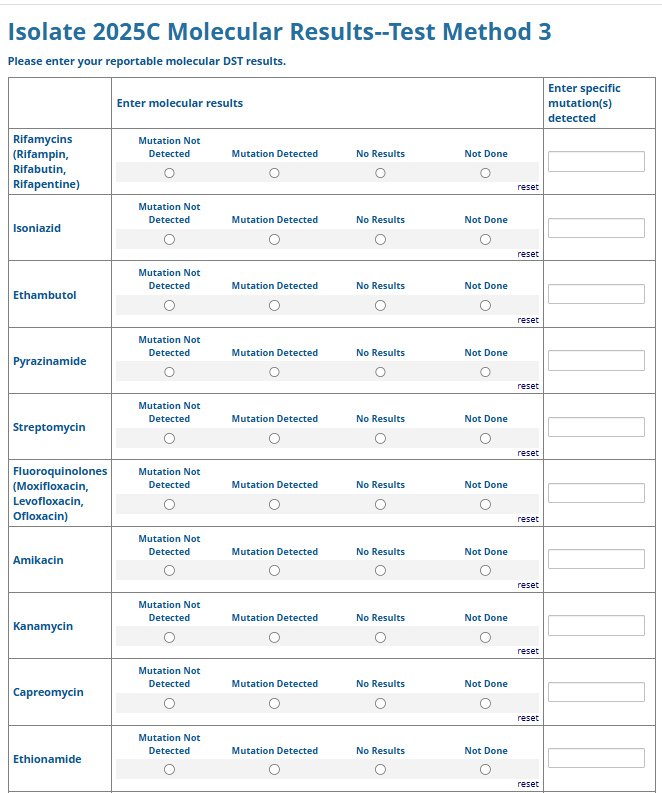This screenshot has height=793, width=662.
Task: Mark Pyrazinamide as Not Done
Action: click(x=485, y=372)
